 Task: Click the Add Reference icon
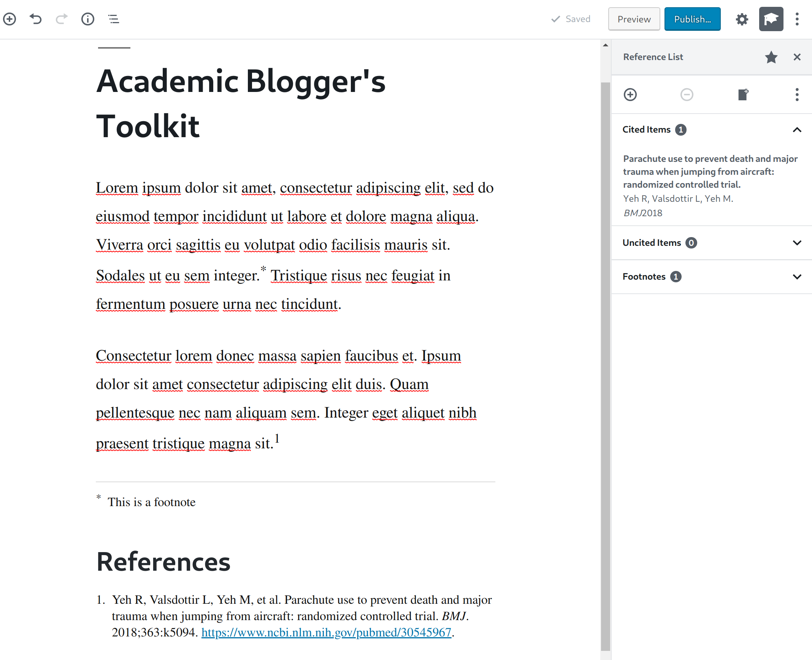click(630, 94)
